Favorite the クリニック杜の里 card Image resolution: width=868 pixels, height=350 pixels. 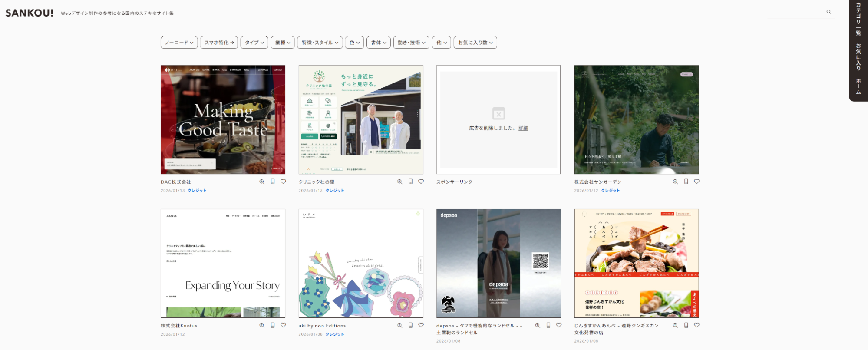[421, 182]
